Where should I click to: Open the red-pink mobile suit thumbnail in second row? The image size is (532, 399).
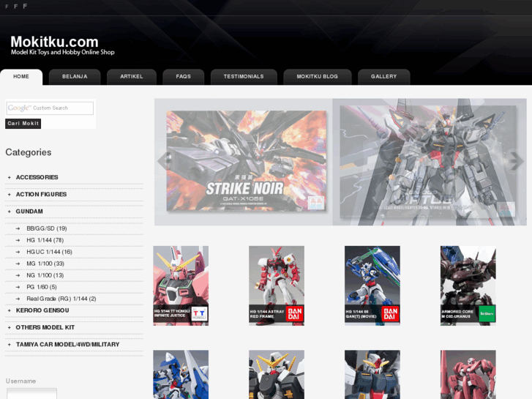pyautogui.click(x=468, y=375)
